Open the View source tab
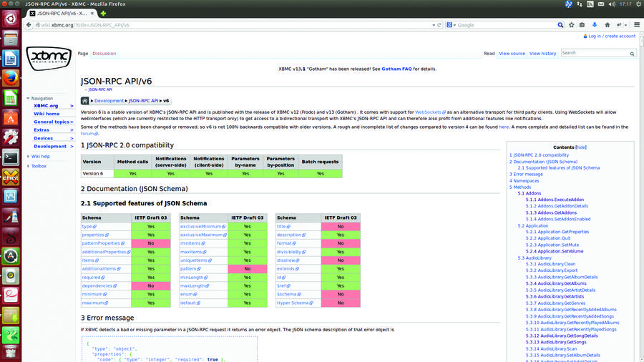Image resolution: width=644 pixels, height=362 pixels. point(512,54)
